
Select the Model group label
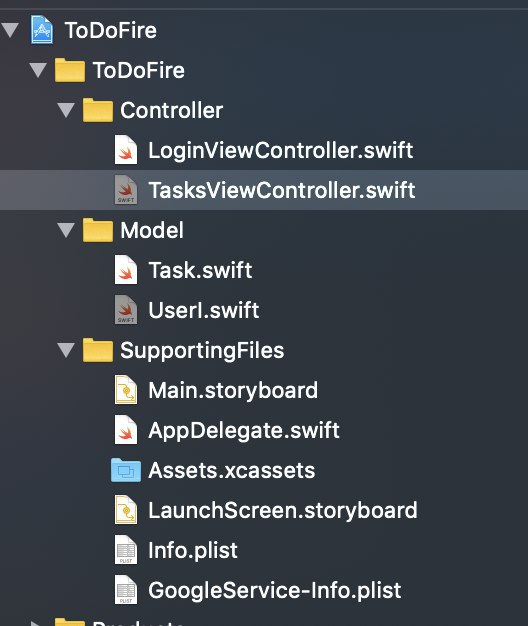(x=152, y=230)
